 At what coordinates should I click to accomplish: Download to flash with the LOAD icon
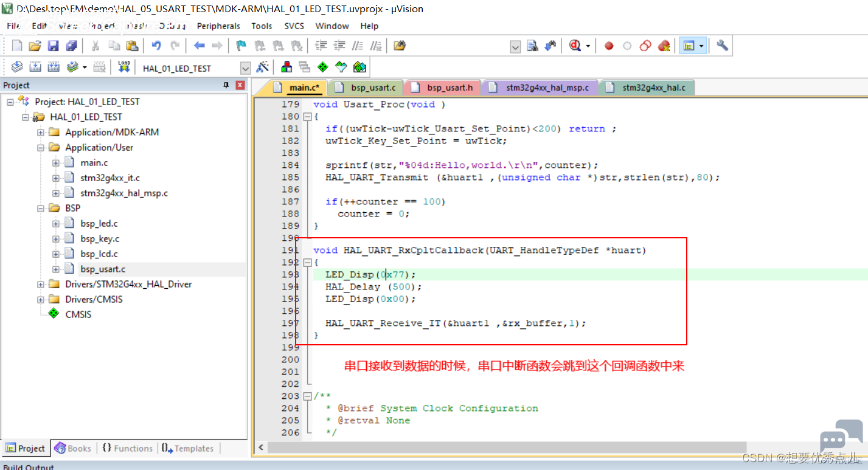[124, 67]
